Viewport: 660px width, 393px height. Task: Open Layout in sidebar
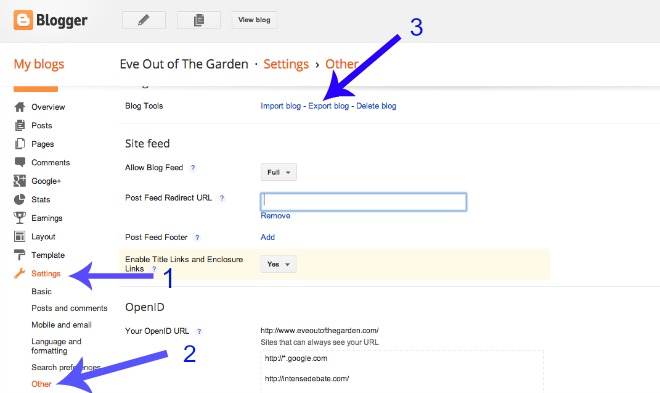coord(43,236)
